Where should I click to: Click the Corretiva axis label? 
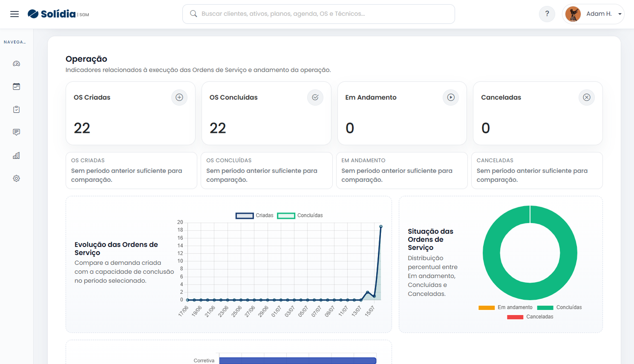(204, 361)
